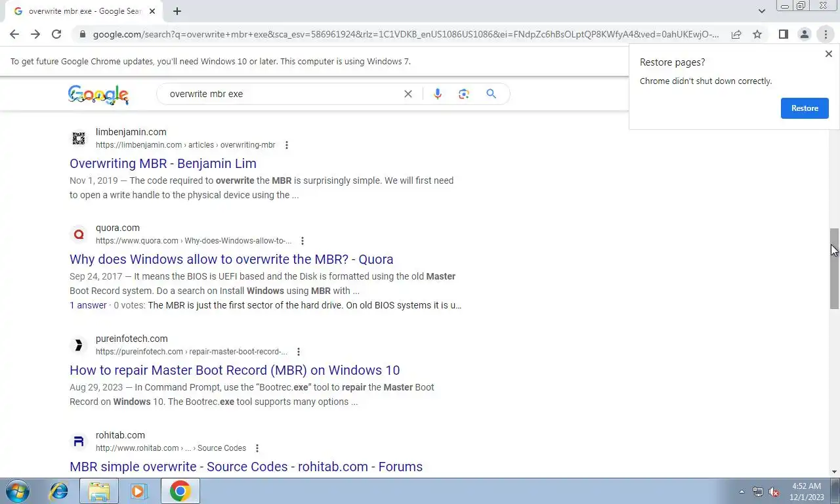Click the muted volume tray icon
840x504 pixels.
pyautogui.click(x=774, y=492)
